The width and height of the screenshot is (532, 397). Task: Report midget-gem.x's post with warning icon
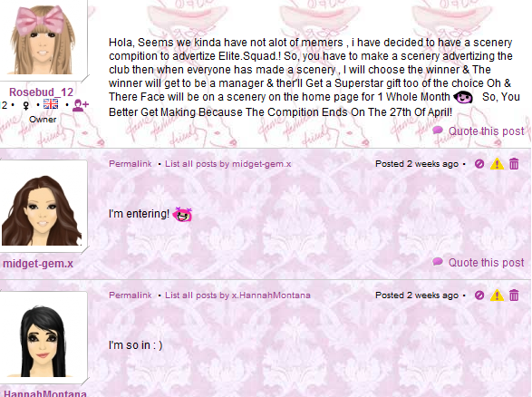[x=497, y=164]
